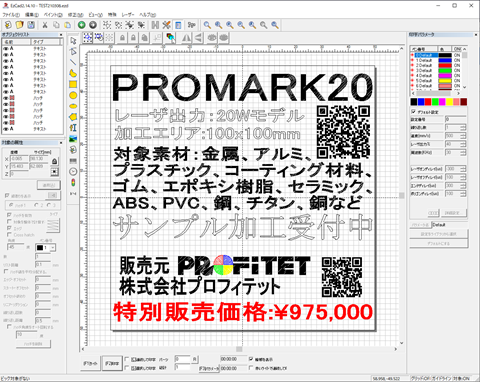
Task: Click the horizontal mirror icon
Action: [186, 38]
